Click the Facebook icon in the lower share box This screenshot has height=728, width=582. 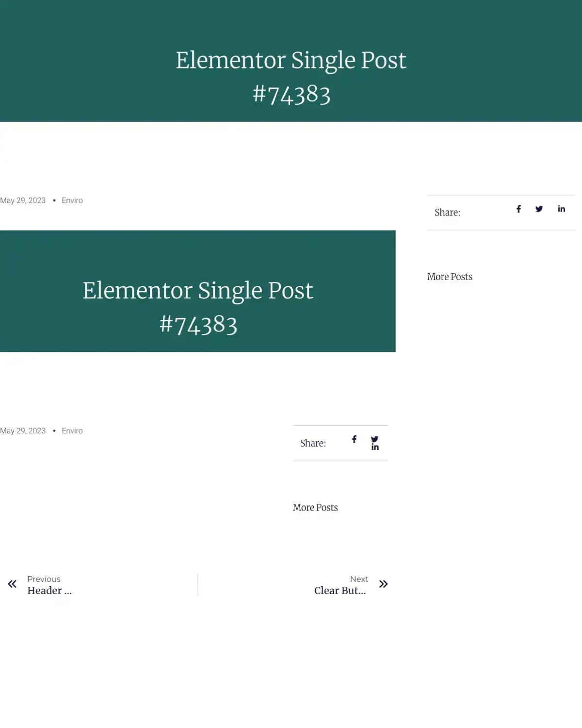click(354, 439)
